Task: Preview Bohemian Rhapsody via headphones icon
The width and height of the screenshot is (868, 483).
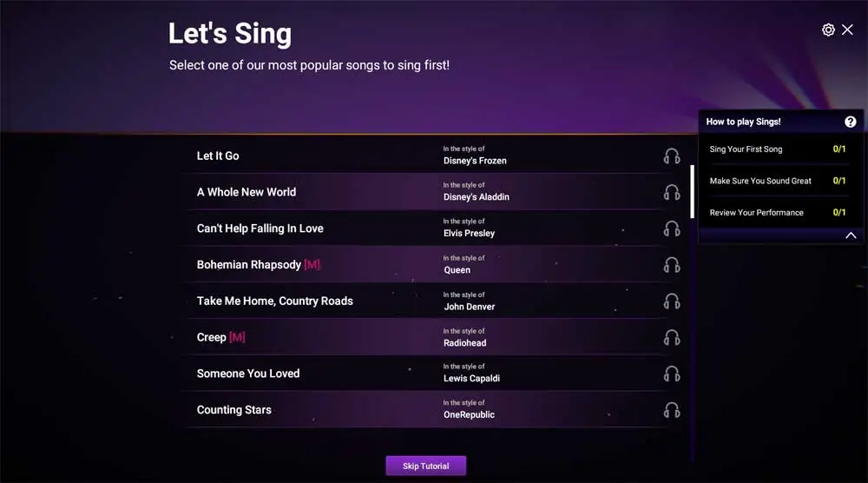Action: coord(671,265)
